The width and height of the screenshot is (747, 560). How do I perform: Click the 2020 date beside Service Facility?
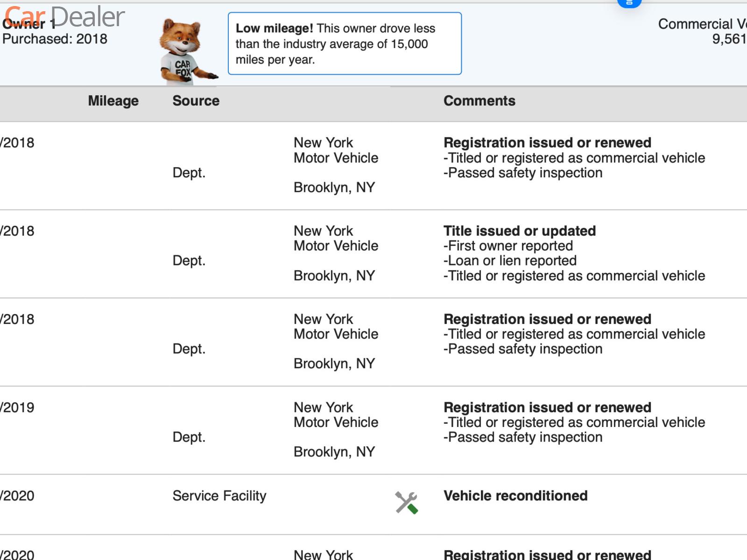(x=18, y=496)
